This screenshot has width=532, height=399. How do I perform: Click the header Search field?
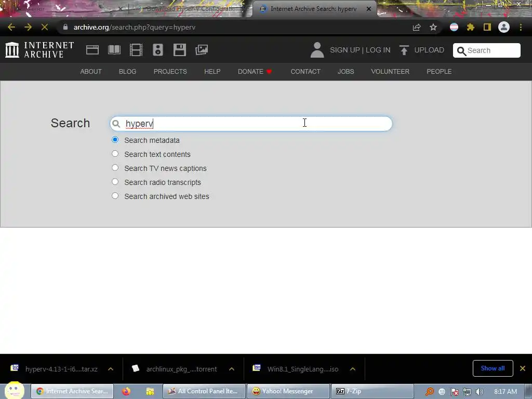tap(486, 50)
